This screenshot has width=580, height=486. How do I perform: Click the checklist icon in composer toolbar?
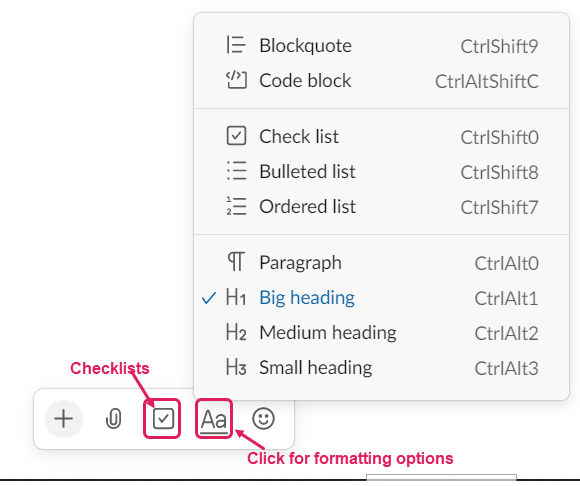click(163, 419)
